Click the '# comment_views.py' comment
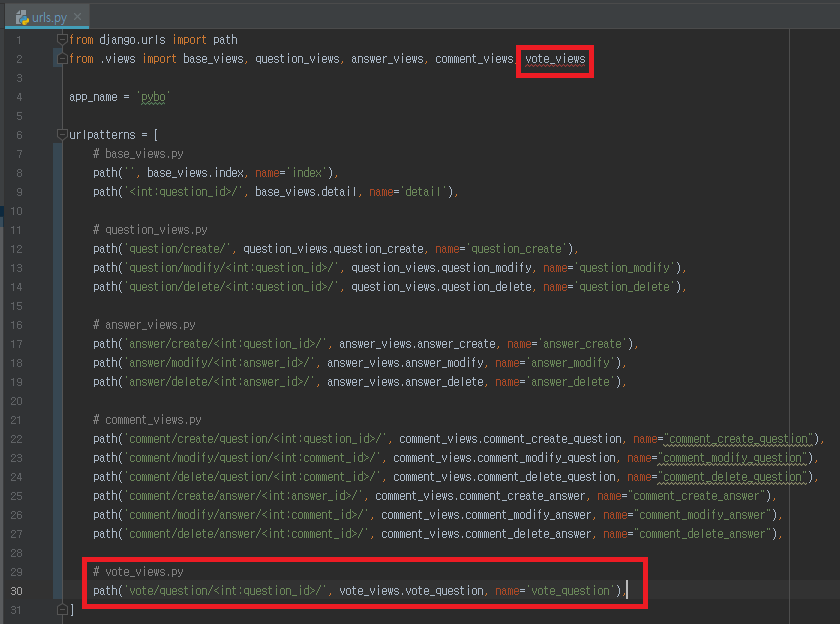The width and height of the screenshot is (840, 624). tap(147, 420)
